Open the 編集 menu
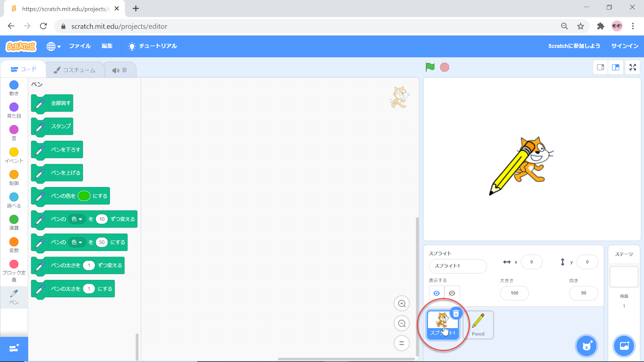 107,46
